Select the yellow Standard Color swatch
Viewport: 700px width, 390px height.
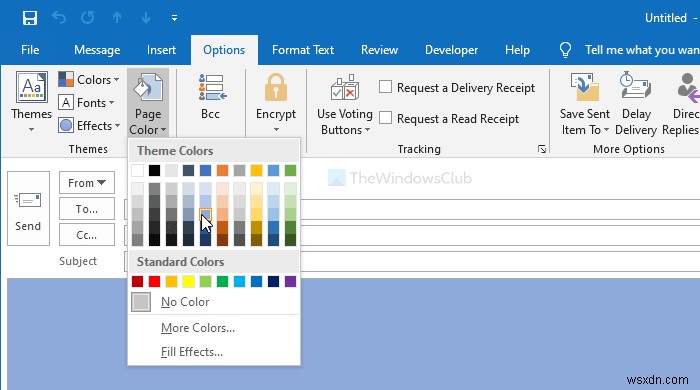pos(188,281)
